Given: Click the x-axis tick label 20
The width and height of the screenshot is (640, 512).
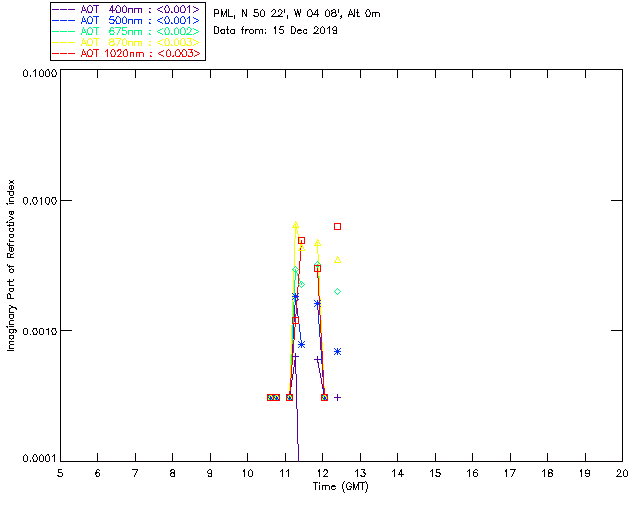Looking at the screenshot, I should (622, 473).
